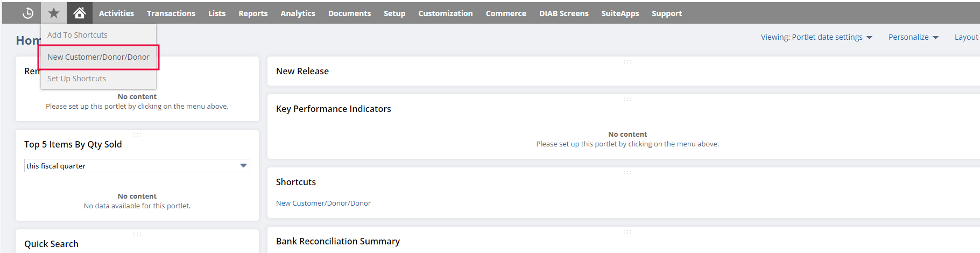The height and width of the screenshot is (253, 980).
Task: Click drag handle dots above New Release
Action: tap(627, 62)
